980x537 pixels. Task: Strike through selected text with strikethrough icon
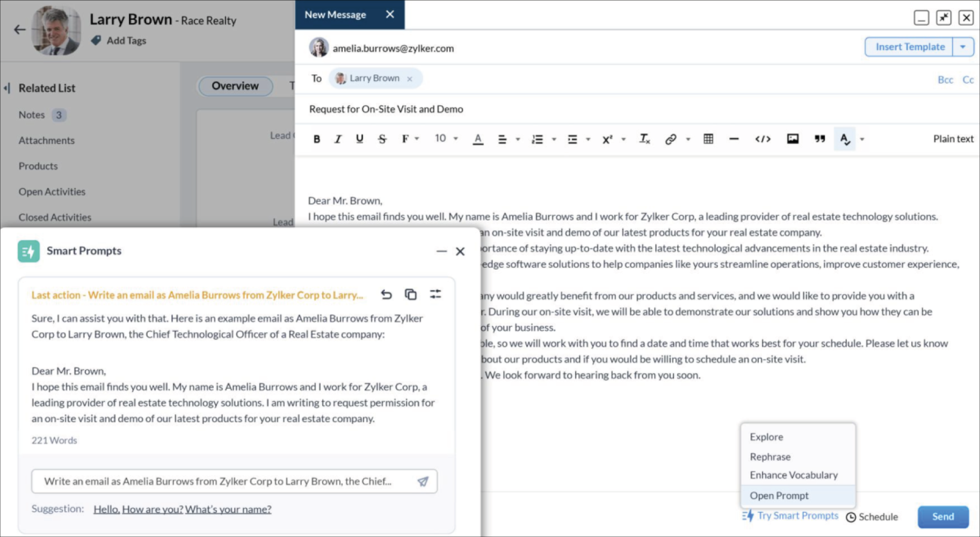pos(381,139)
